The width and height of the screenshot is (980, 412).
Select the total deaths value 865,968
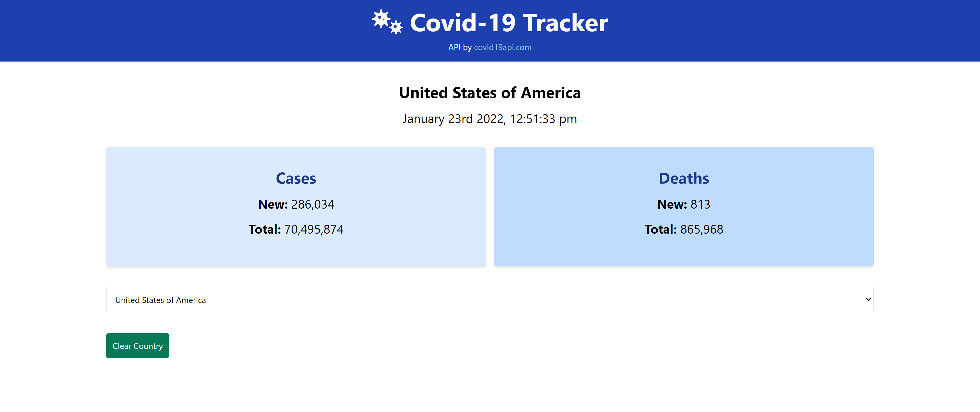tap(702, 230)
